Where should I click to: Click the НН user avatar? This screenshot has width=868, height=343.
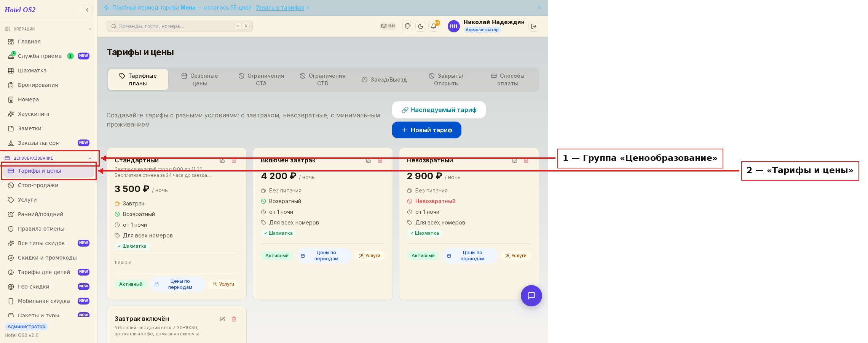tap(453, 26)
